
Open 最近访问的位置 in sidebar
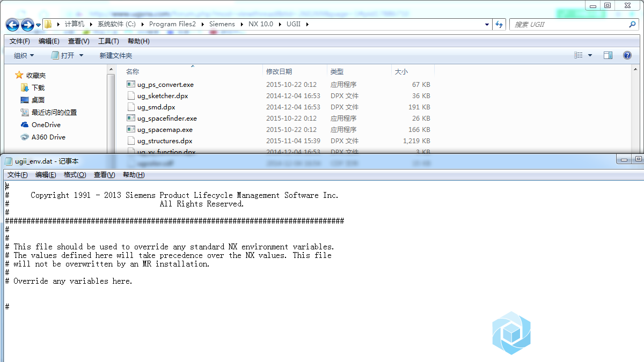click(x=49, y=112)
